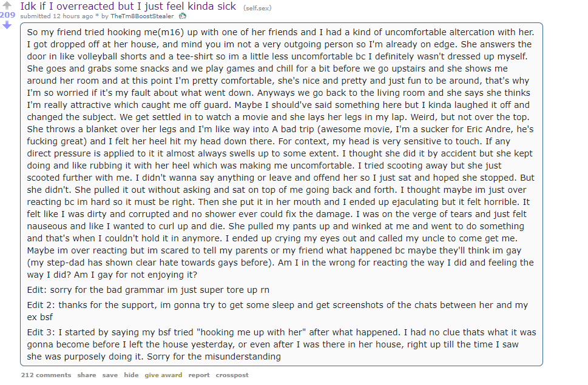Screen dimensions: 588x385
Task: Click the "Edit 3" paragraph at the bottom
Action: (x=281, y=344)
